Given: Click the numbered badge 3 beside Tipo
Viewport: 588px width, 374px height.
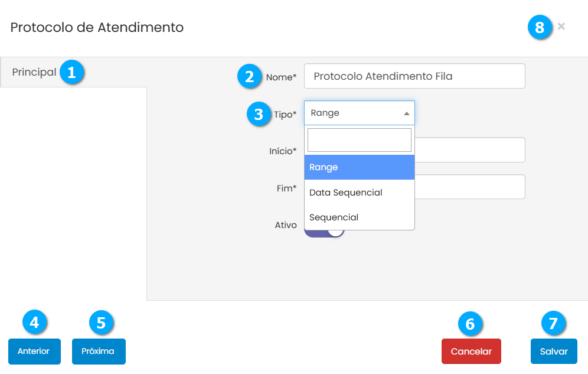Looking at the screenshot, I should 259,113.
